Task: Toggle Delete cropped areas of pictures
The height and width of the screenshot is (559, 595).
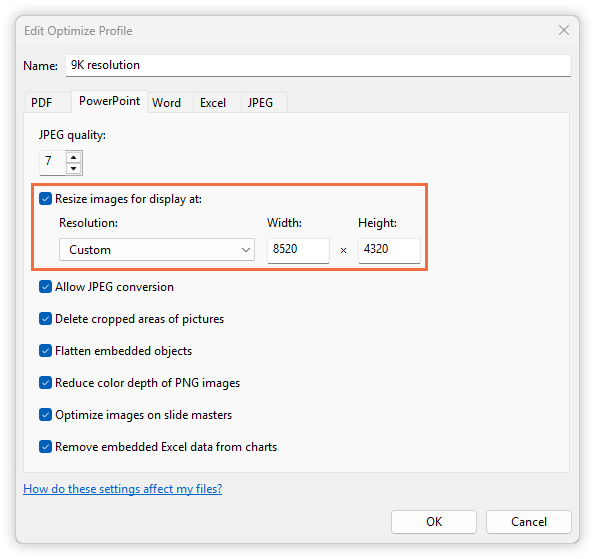Action: tap(45, 318)
